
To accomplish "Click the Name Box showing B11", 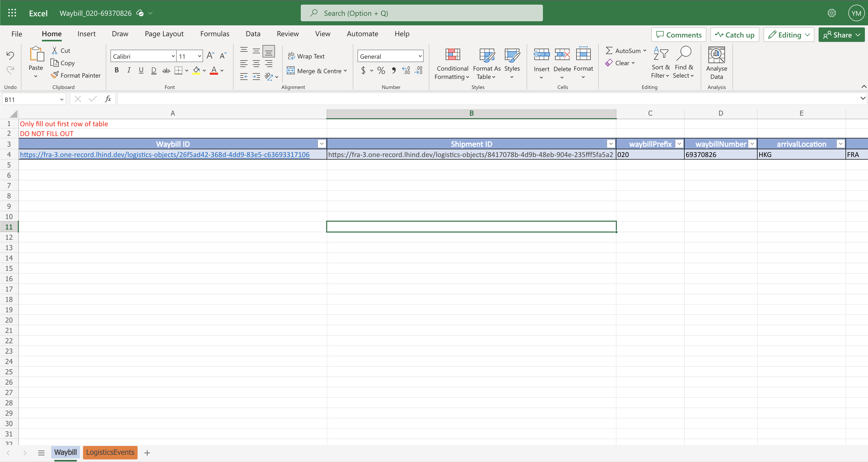I will pos(30,99).
